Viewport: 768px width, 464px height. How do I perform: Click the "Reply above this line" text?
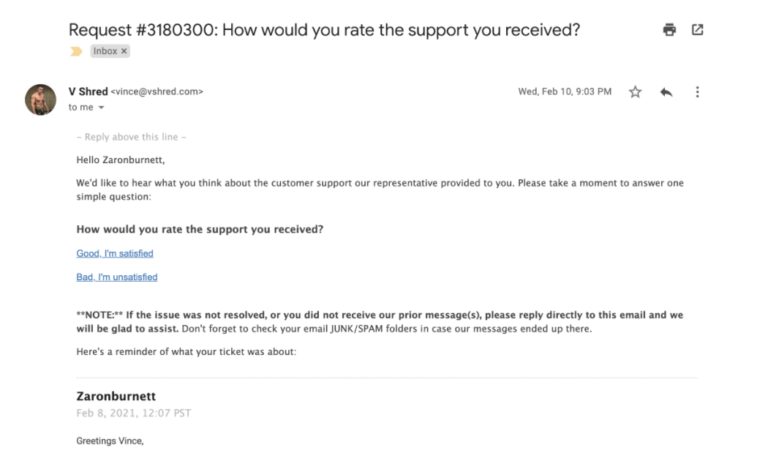coord(131,137)
